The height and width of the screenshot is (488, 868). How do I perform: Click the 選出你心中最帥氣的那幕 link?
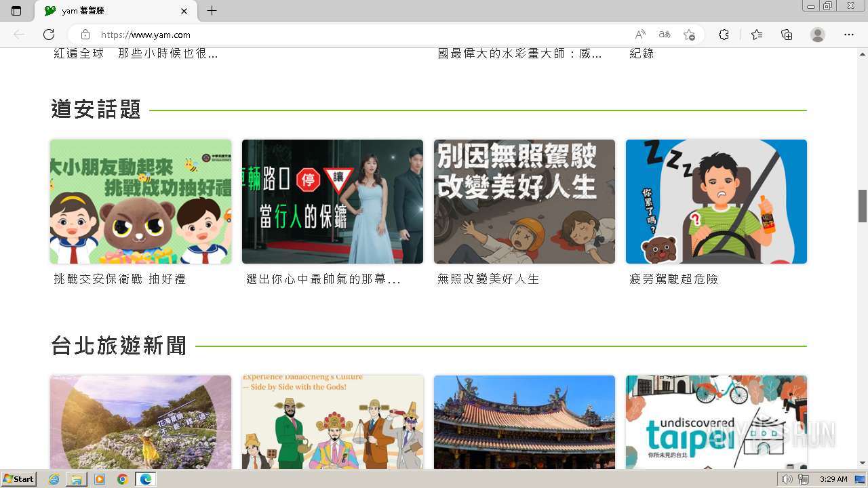[323, 279]
